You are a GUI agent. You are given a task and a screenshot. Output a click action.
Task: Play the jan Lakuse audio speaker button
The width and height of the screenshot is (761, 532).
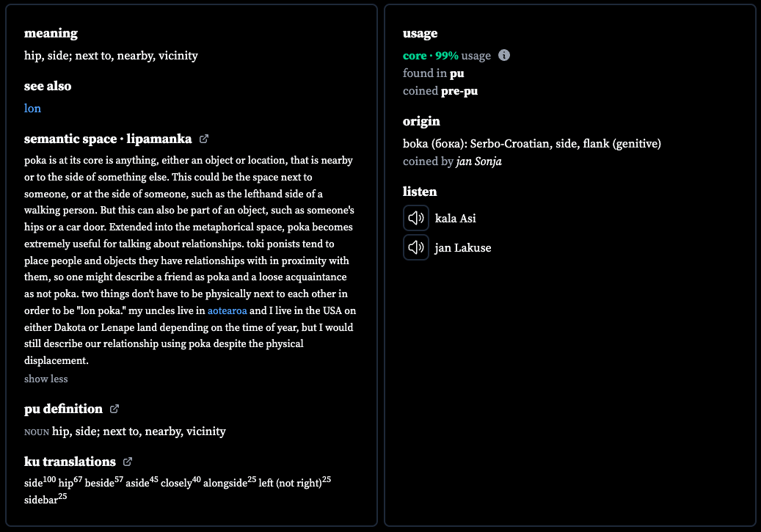pyautogui.click(x=416, y=247)
